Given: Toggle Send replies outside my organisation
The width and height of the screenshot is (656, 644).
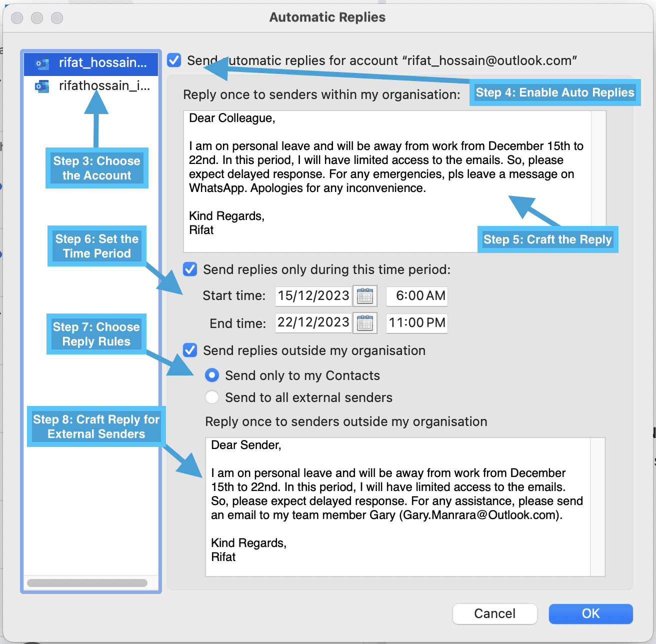Looking at the screenshot, I should pos(190,350).
